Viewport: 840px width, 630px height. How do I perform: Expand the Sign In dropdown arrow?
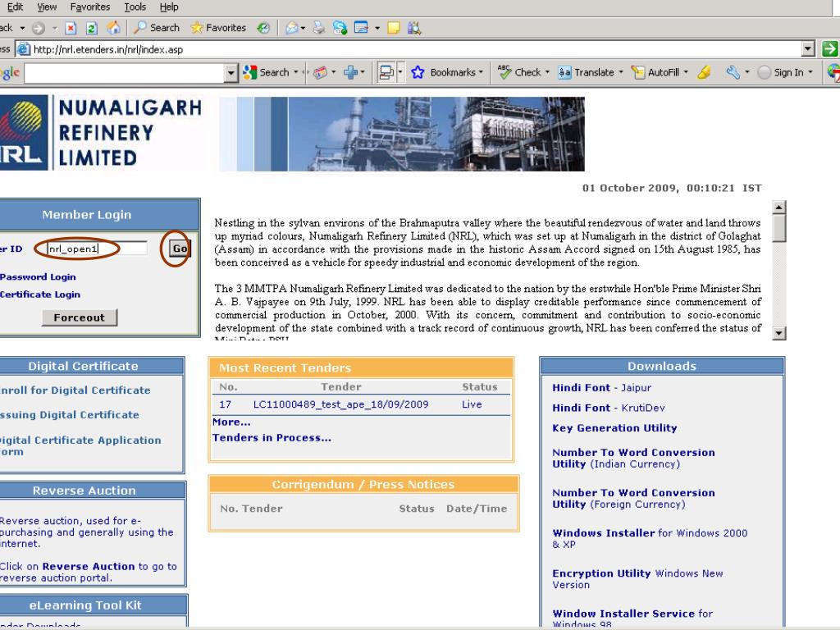[810, 72]
